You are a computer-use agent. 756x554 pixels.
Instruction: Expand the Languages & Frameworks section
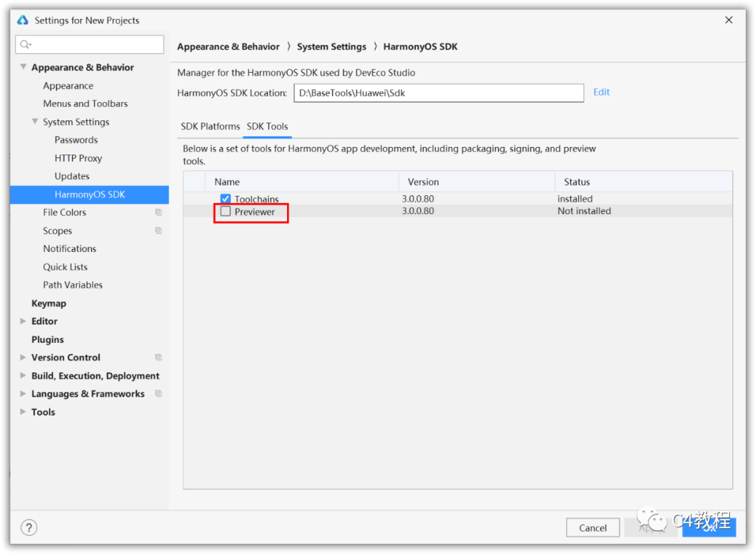(22, 394)
